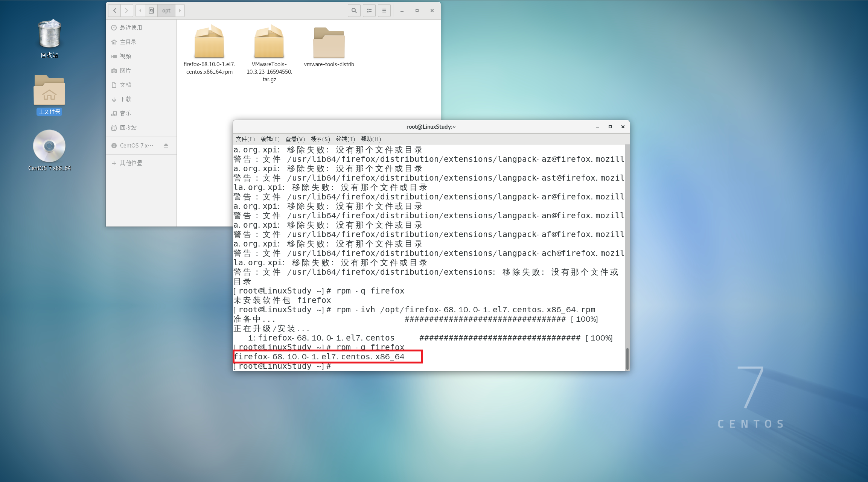Maximize the terminal window
The width and height of the screenshot is (868, 482).
[610, 127]
